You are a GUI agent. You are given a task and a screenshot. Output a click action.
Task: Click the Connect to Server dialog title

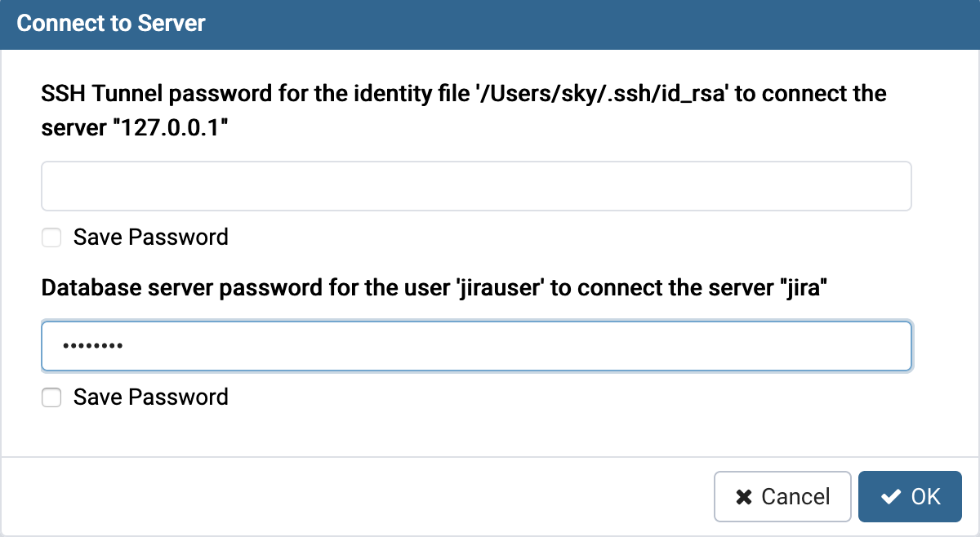[111, 23]
